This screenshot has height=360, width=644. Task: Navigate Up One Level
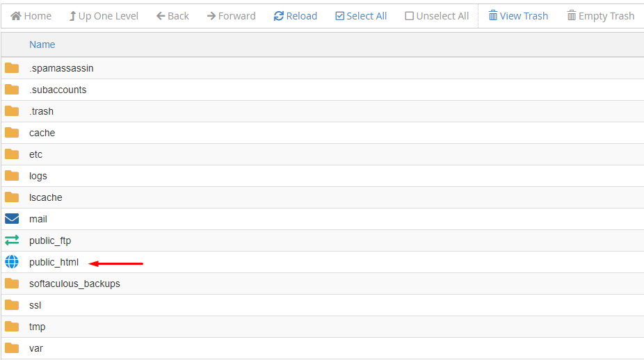(104, 16)
